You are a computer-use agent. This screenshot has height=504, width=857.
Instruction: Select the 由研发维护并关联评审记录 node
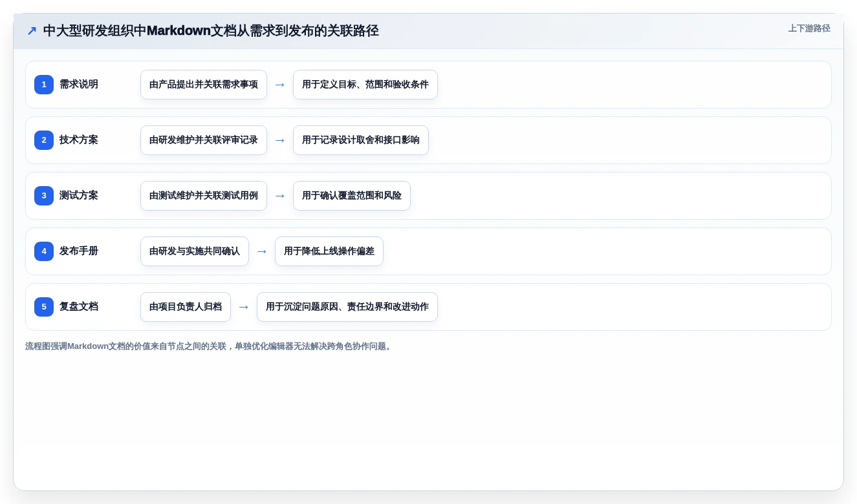click(204, 140)
